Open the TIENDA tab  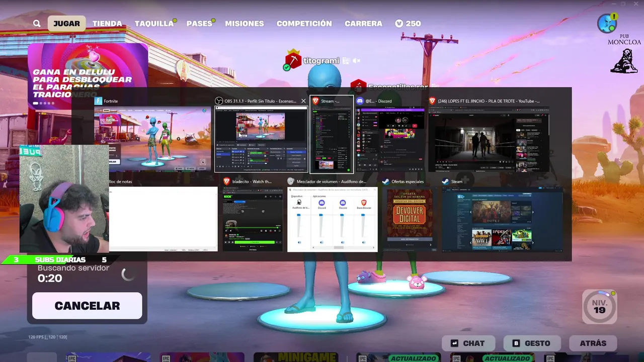pos(107,24)
